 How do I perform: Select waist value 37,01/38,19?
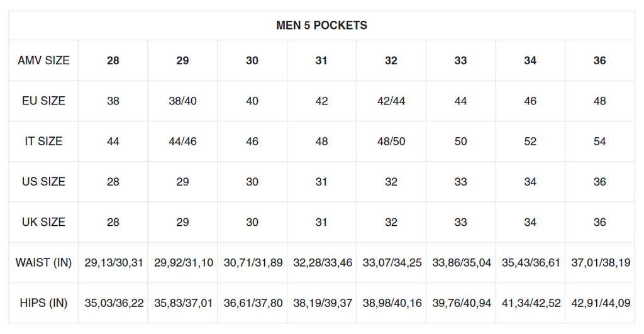601,263
